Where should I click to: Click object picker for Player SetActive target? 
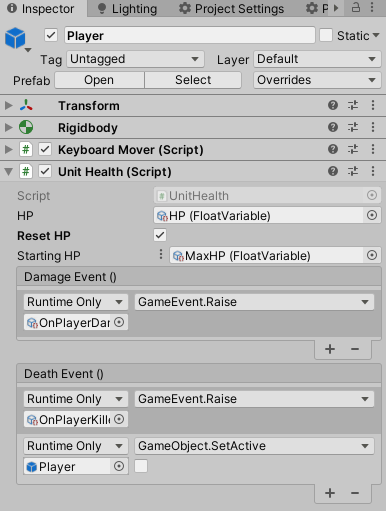pyautogui.click(x=119, y=466)
